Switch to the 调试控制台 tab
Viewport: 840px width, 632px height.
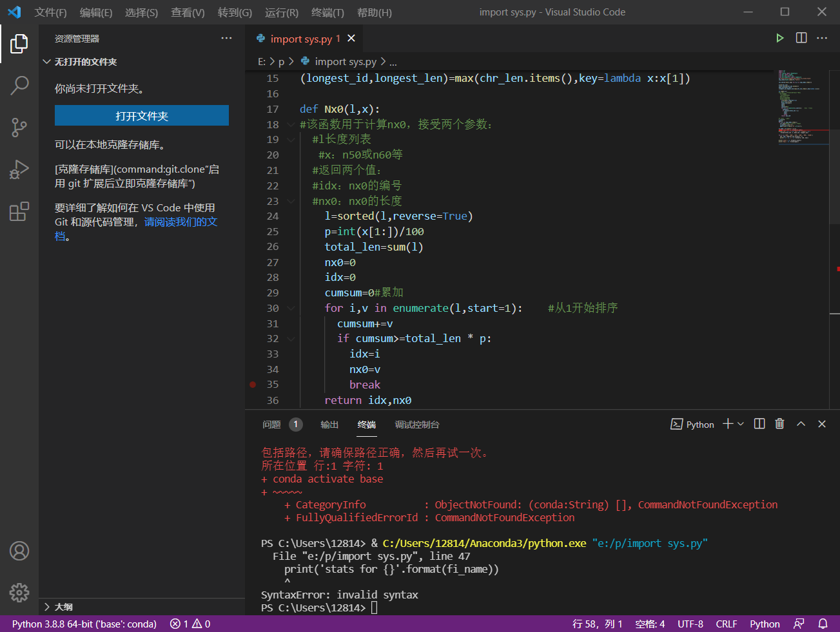(417, 425)
